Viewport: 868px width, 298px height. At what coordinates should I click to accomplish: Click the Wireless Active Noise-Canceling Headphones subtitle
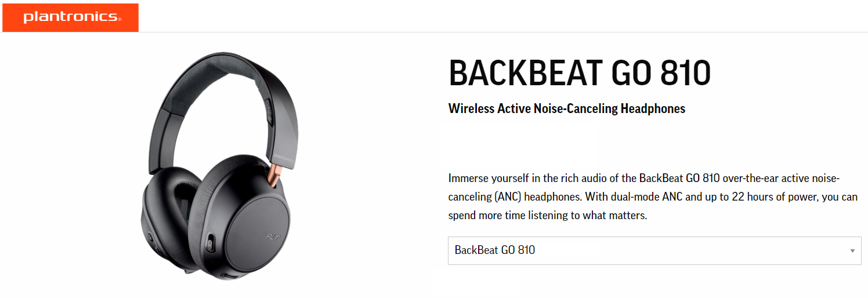pyautogui.click(x=567, y=108)
